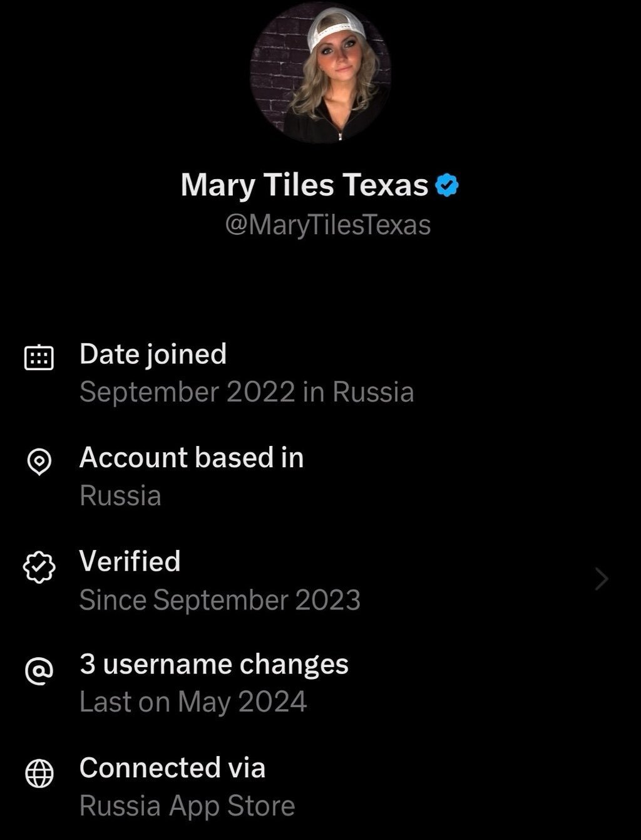641x840 pixels.
Task: Tap the "Last on May 2024" text
Action: pyautogui.click(x=193, y=702)
